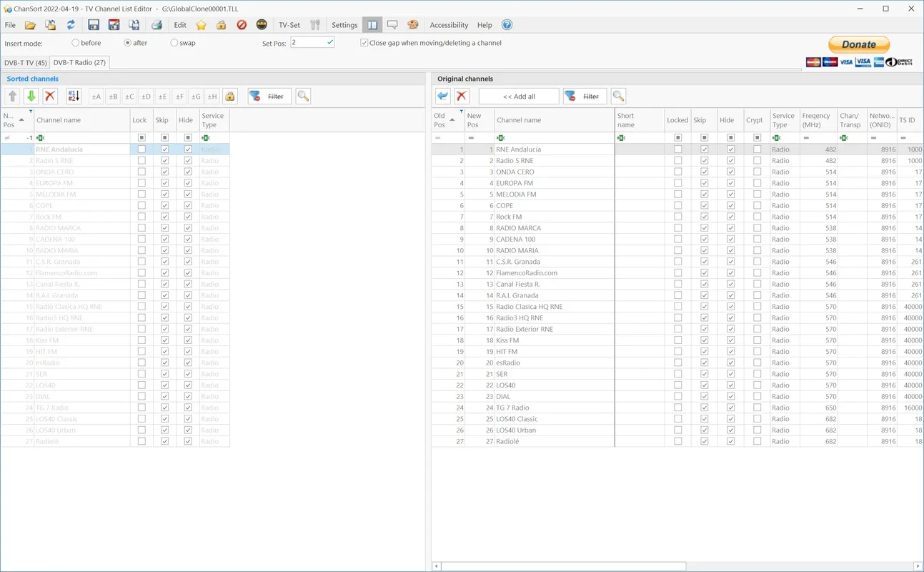924x572 pixels.
Task: Open the filter dropdown on the Old Pos column header
Action: point(461,112)
